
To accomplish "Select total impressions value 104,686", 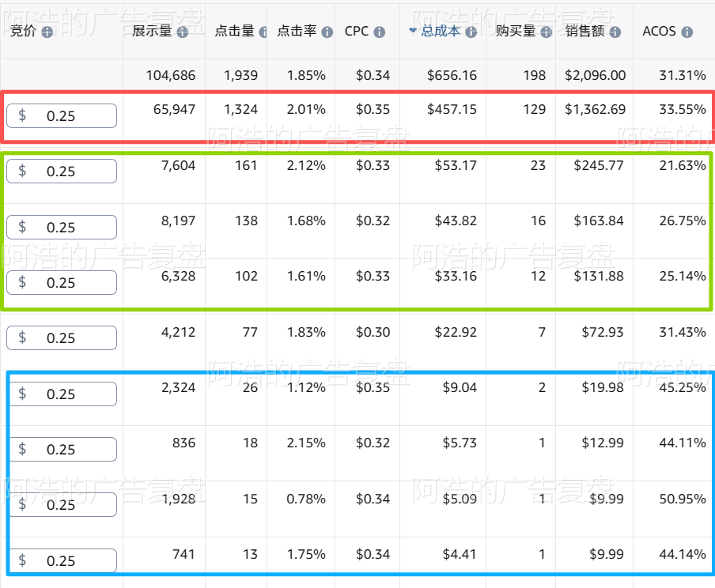I will [x=171, y=75].
